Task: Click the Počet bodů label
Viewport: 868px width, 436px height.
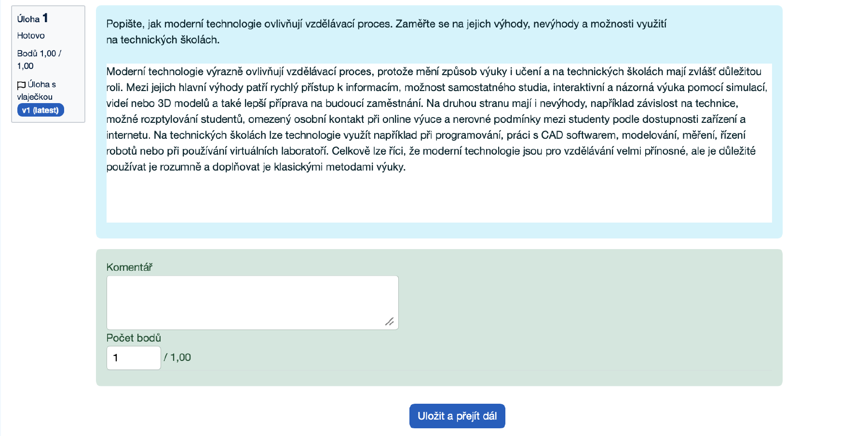Action: pyautogui.click(x=134, y=338)
